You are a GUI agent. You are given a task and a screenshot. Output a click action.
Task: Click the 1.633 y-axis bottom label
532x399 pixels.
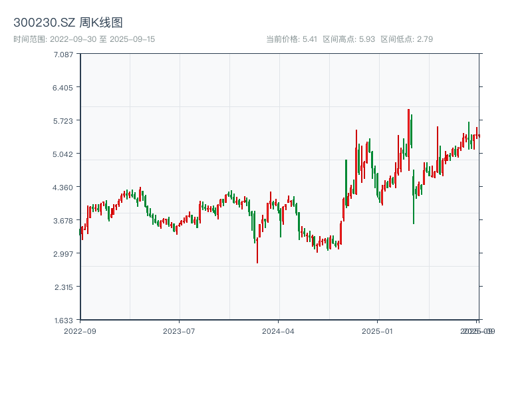click(x=64, y=320)
